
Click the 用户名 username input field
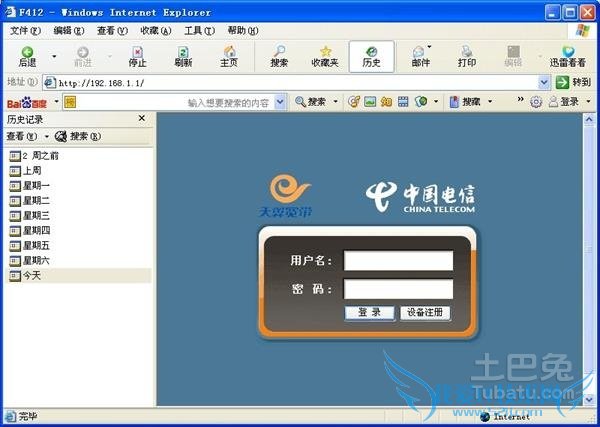point(398,261)
